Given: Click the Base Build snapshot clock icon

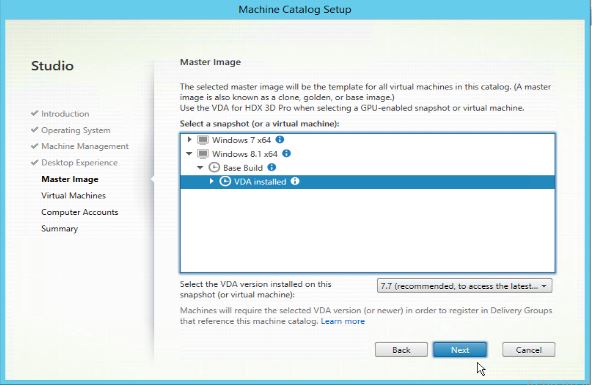Looking at the screenshot, I should tap(214, 168).
